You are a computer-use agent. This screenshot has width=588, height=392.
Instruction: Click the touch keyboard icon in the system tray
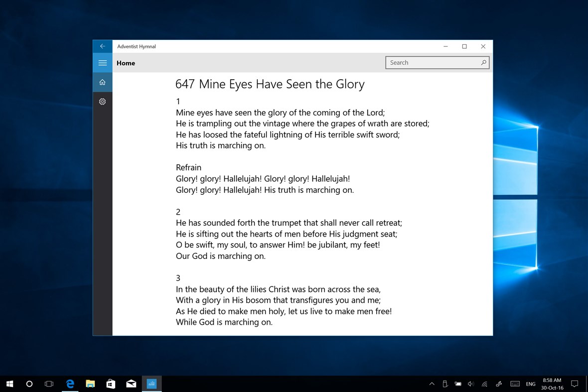coord(515,384)
